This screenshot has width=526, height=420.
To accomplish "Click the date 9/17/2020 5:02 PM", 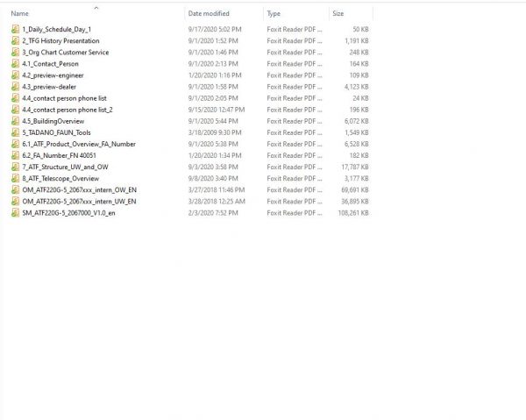I will coord(215,29).
